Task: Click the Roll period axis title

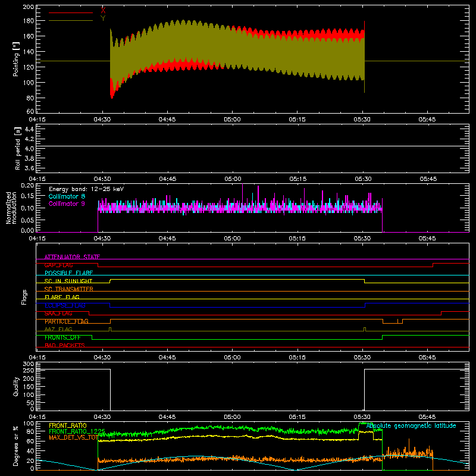Action: (x=18, y=148)
